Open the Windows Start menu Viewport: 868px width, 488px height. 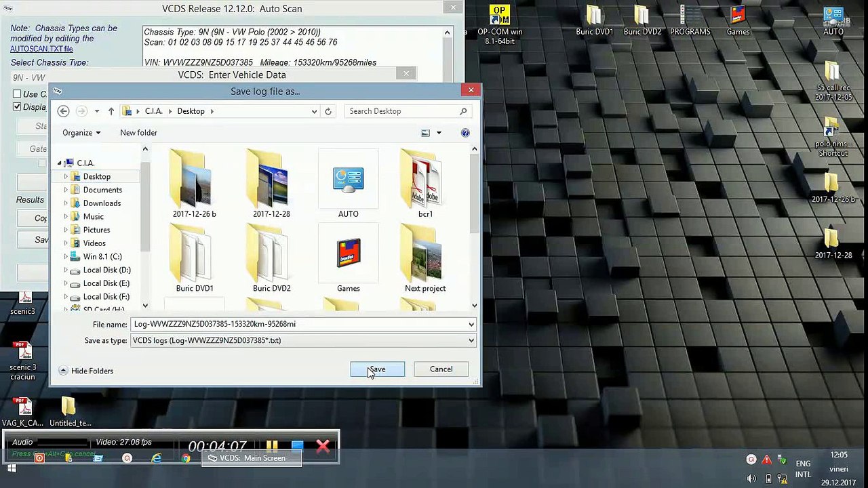(x=11, y=468)
